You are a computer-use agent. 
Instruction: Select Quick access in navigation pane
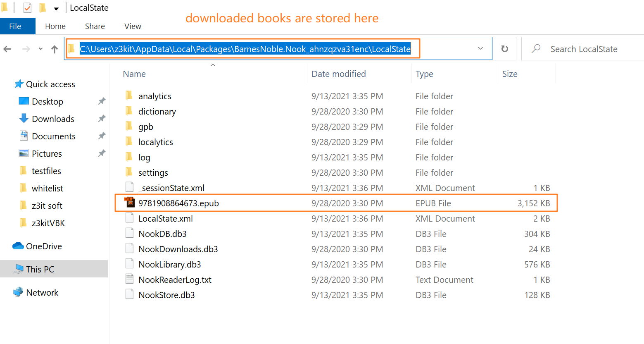coord(50,84)
